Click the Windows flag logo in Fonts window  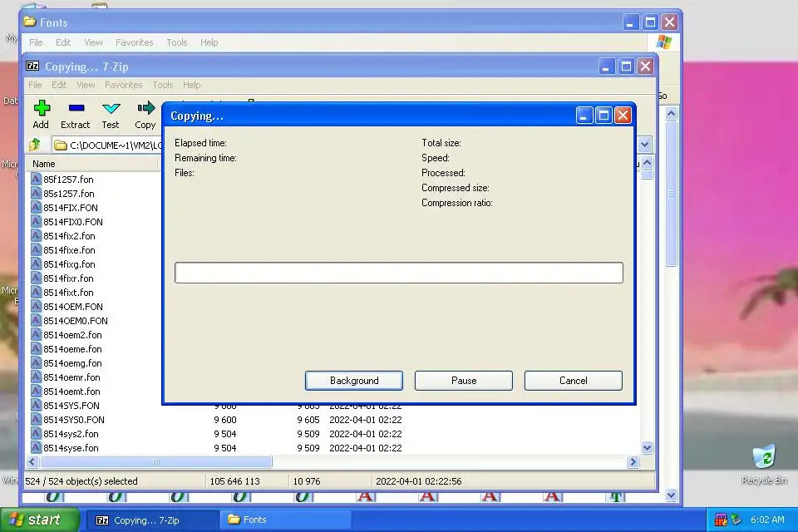(664, 42)
